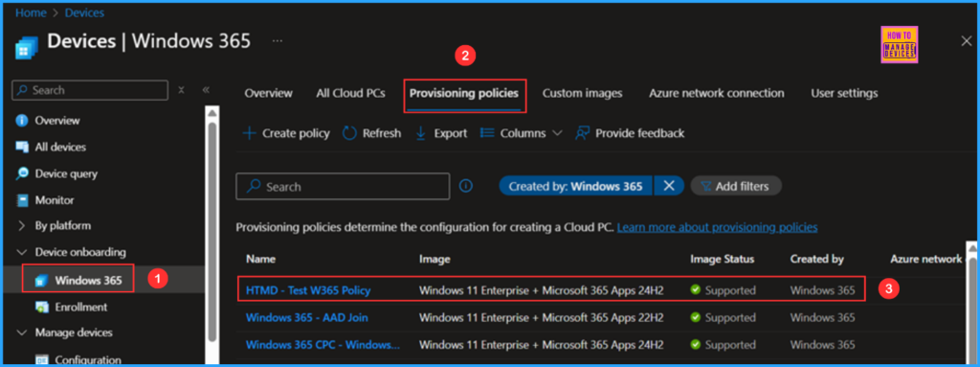Click Supported check icon in AAD Join row
Image resolution: width=980 pixels, height=367 pixels.
695,317
